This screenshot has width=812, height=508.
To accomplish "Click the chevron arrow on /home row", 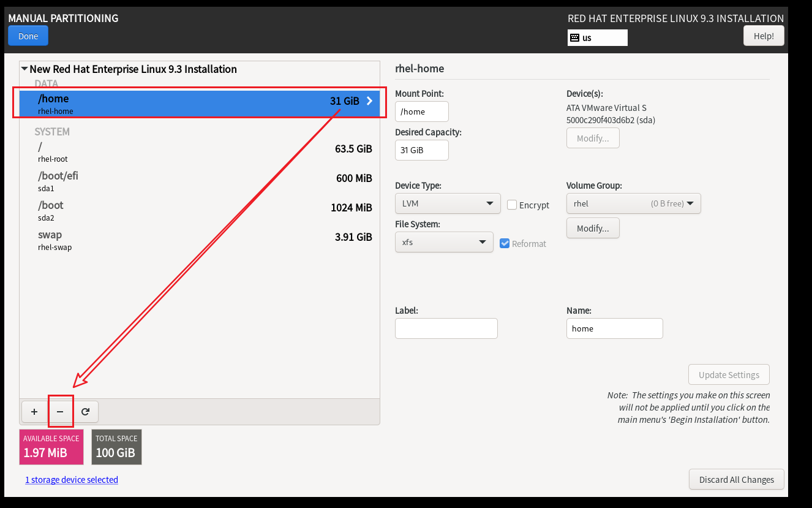I will tap(369, 101).
